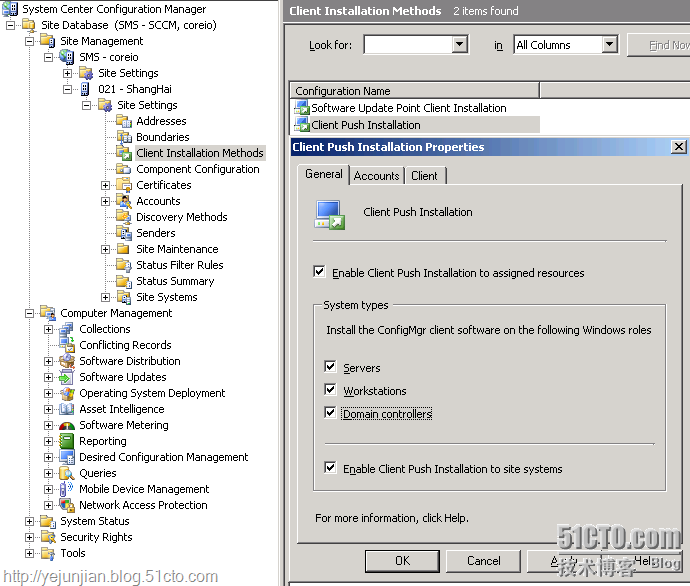Click the Reporting icon
690x586 pixels.
coord(67,441)
